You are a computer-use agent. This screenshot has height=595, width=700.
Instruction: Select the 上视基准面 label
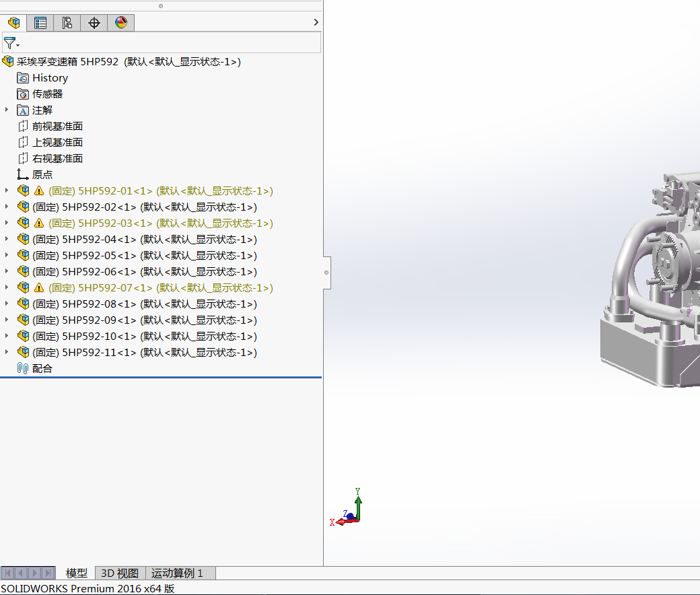coord(57,143)
